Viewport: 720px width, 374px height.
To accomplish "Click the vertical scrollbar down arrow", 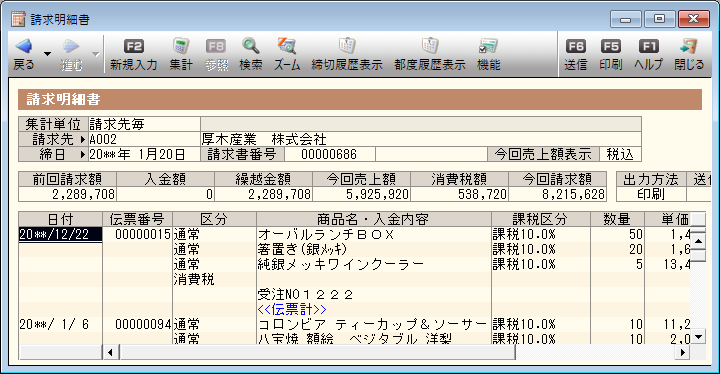I will pos(698,337).
